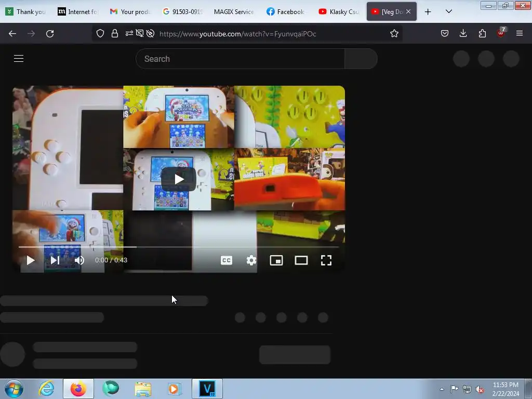Open the Action Center flag icon
The width and height of the screenshot is (532, 399).
tap(454, 389)
